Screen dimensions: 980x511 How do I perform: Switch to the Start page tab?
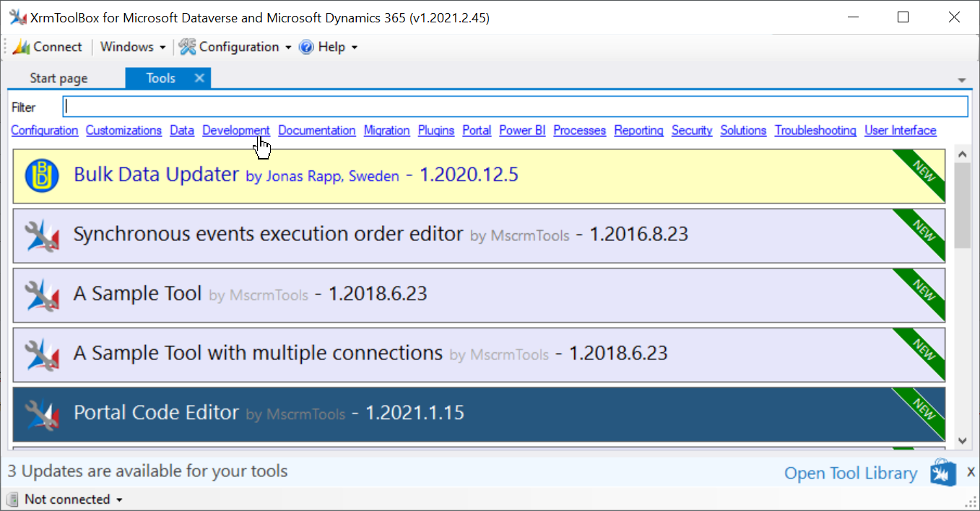coord(58,78)
